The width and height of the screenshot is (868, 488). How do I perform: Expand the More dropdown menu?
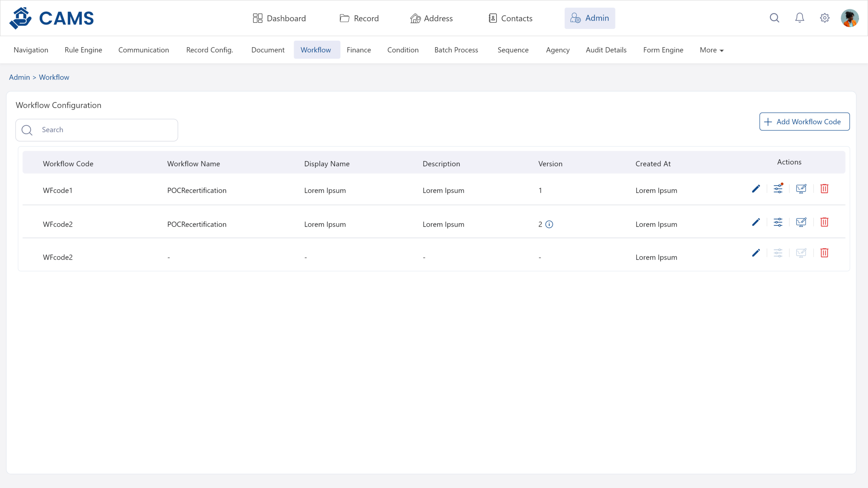pos(711,50)
